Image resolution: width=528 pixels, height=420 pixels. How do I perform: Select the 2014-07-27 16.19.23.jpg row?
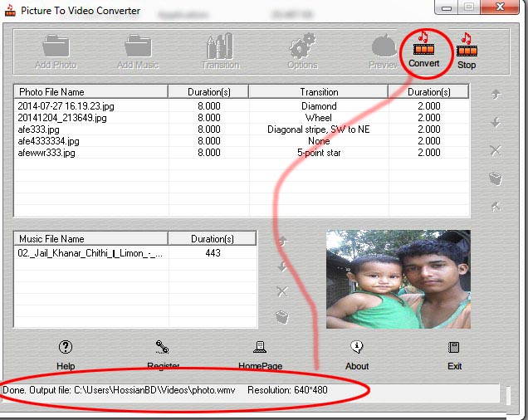click(x=242, y=106)
